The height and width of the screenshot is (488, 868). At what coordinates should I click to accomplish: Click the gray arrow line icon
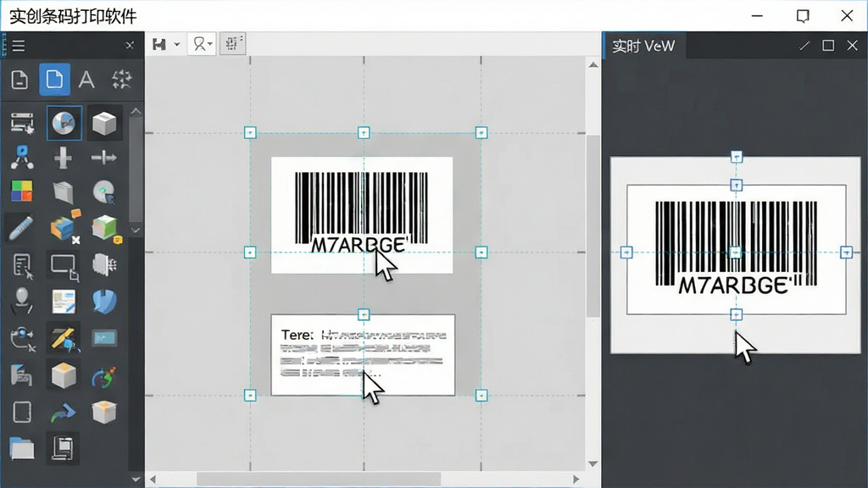(103, 158)
